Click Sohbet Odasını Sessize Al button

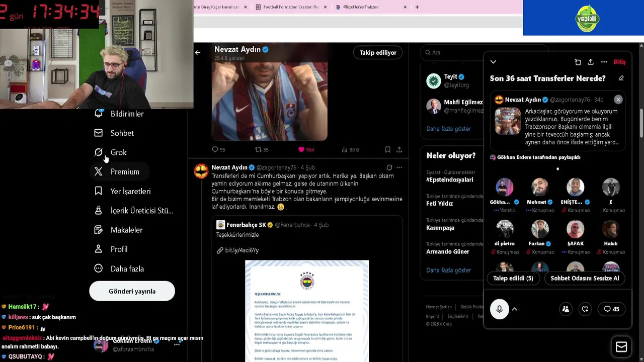[x=585, y=278]
